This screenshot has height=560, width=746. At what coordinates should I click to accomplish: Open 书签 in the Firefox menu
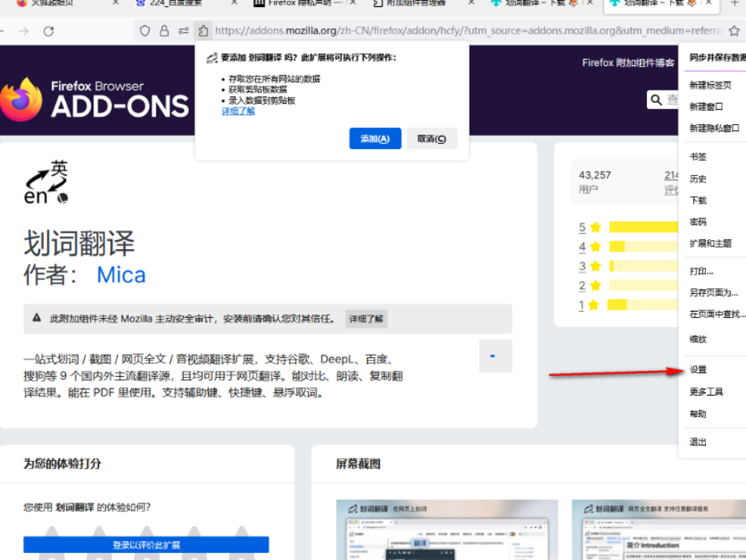(698, 156)
